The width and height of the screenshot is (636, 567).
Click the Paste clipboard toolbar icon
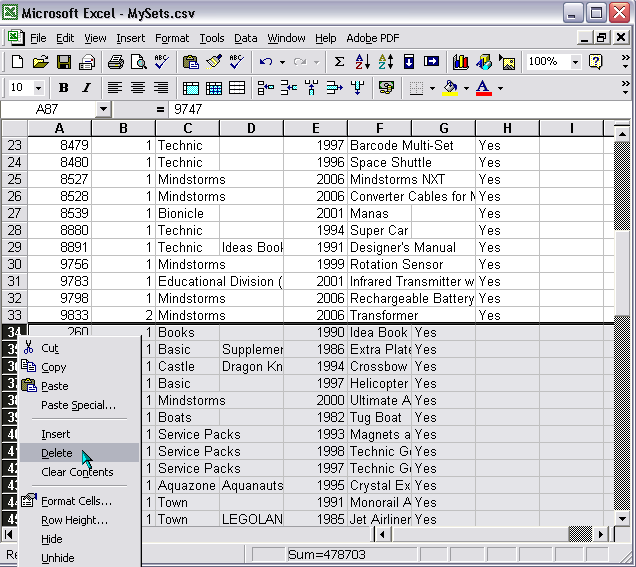coord(190,62)
